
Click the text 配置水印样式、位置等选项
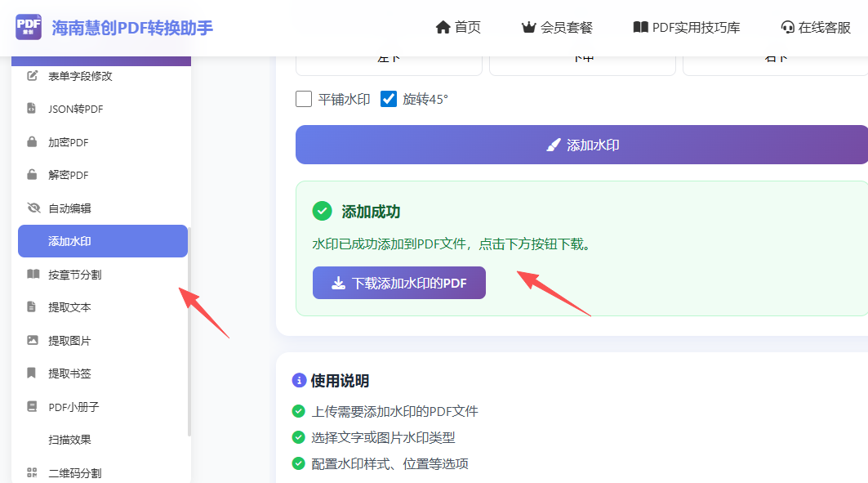(389, 463)
